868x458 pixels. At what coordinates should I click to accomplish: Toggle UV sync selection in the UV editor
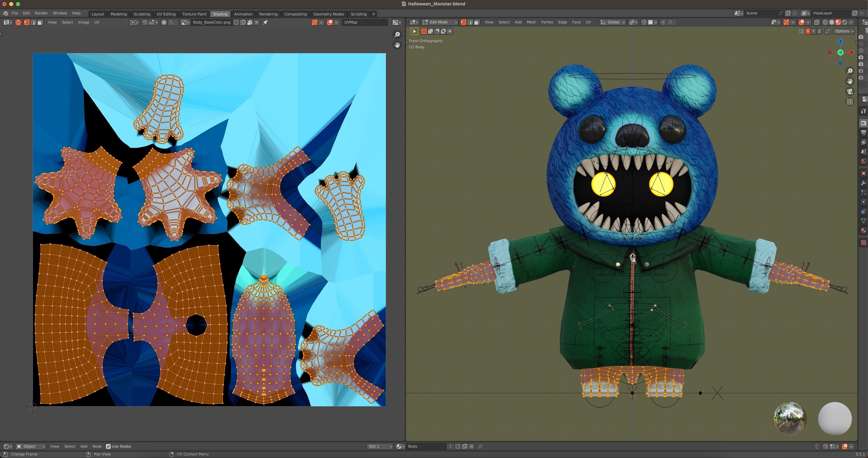point(18,22)
